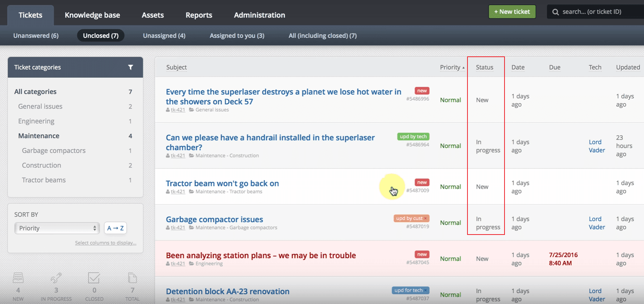Dismiss the 'upd for tech' badge with its x

[425, 290]
